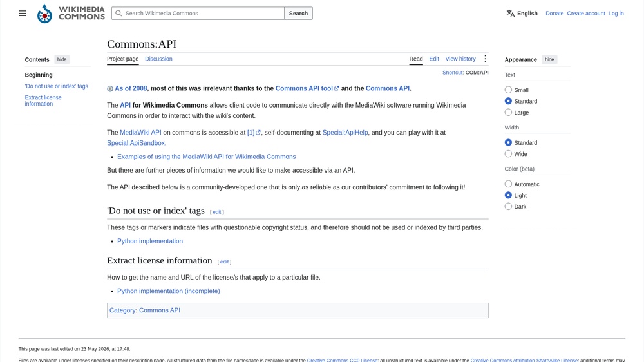
Task: Select Small text size
Action: pos(509,90)
